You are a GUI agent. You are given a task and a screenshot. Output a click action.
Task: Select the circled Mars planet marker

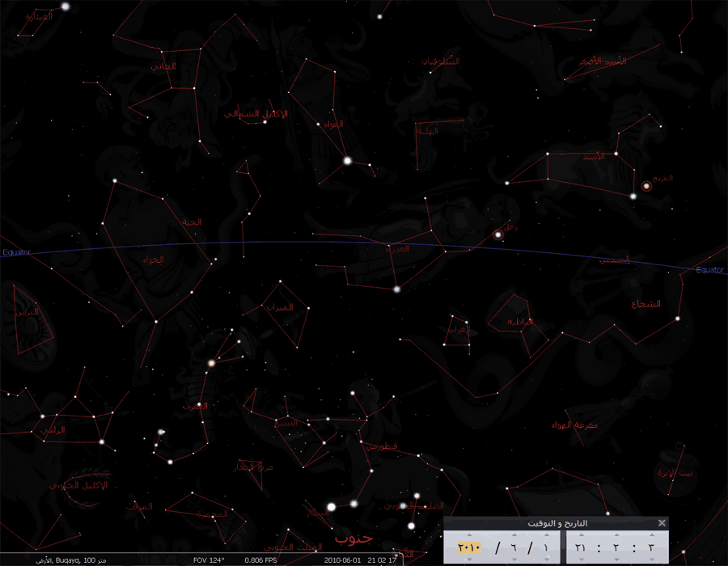645,186
